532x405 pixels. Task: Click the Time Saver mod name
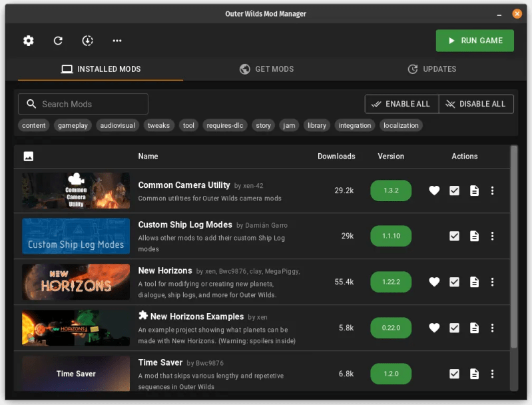coord(160,362)
